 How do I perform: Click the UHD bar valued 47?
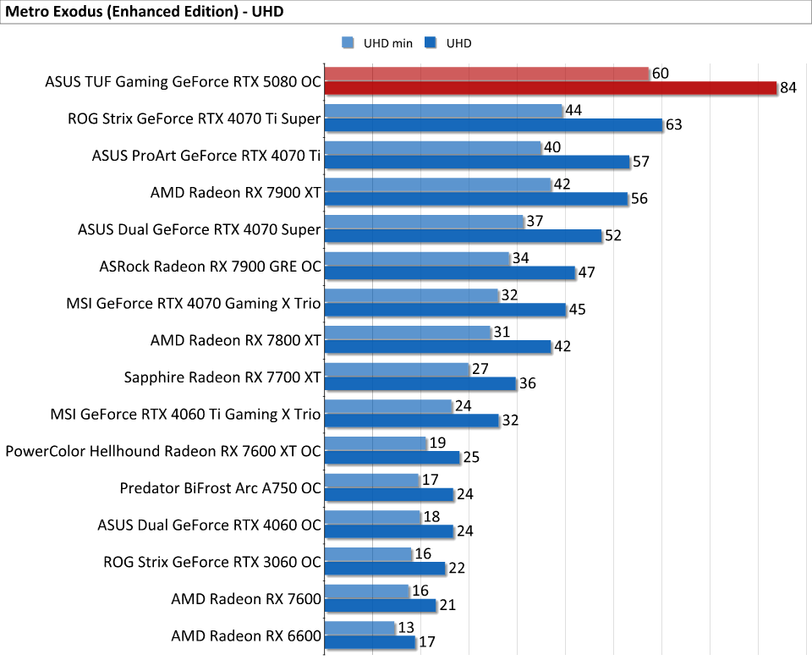pos(450,272)
